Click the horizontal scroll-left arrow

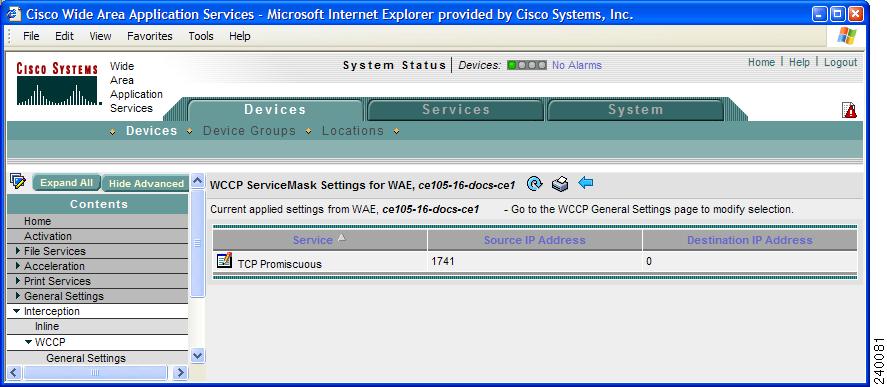click(15, 372)
